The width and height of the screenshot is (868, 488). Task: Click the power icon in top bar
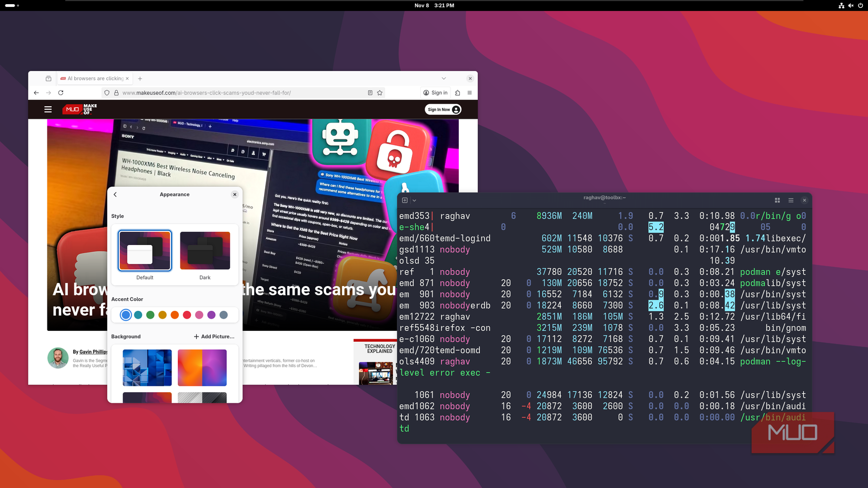[x=861, y=5]
